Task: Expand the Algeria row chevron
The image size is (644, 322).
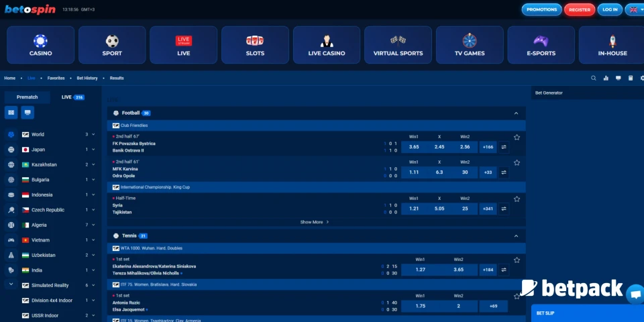Action: [x=94, y=225]
